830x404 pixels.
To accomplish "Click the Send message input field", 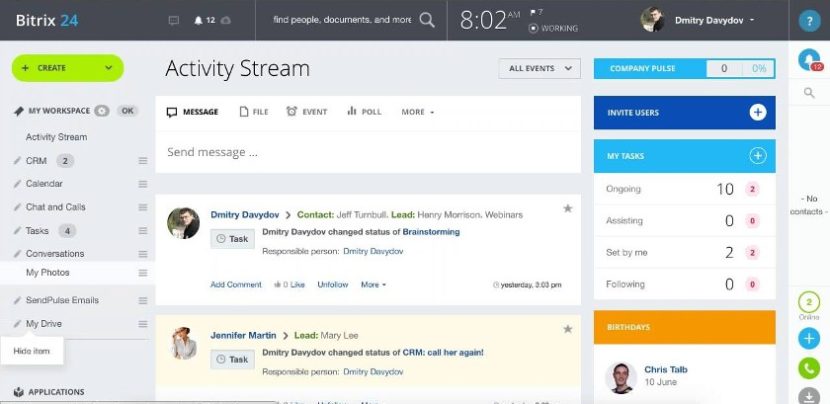I will click(x=368, y=152).
